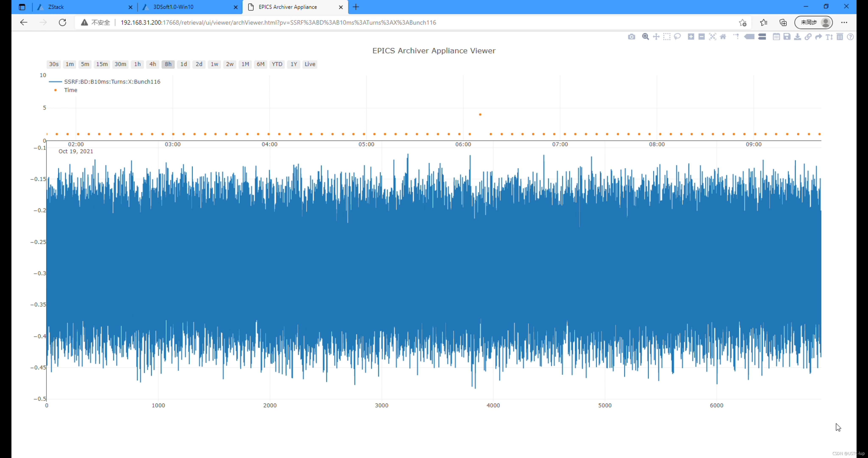868x458 pixels.
Task: Activate the Box Select tool
Action: coord(666,37)
